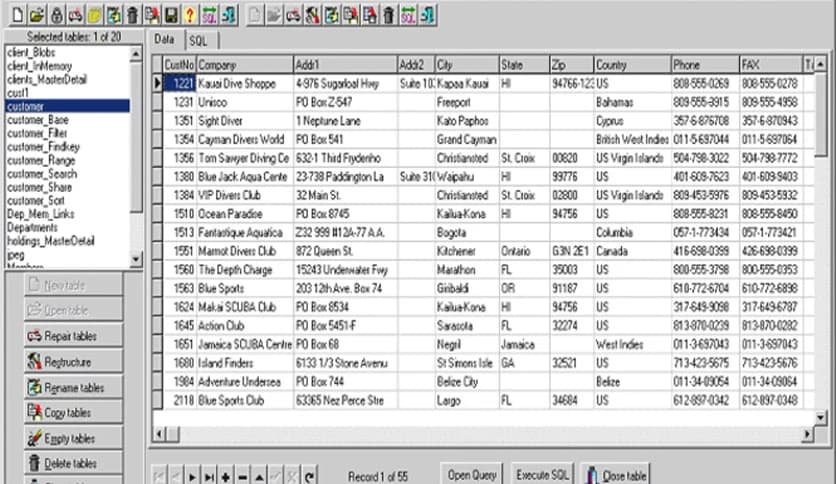The height and width of the screenshot is (484, 836).
Task: Select the customer_Filter table
Action: pos(68,133)
